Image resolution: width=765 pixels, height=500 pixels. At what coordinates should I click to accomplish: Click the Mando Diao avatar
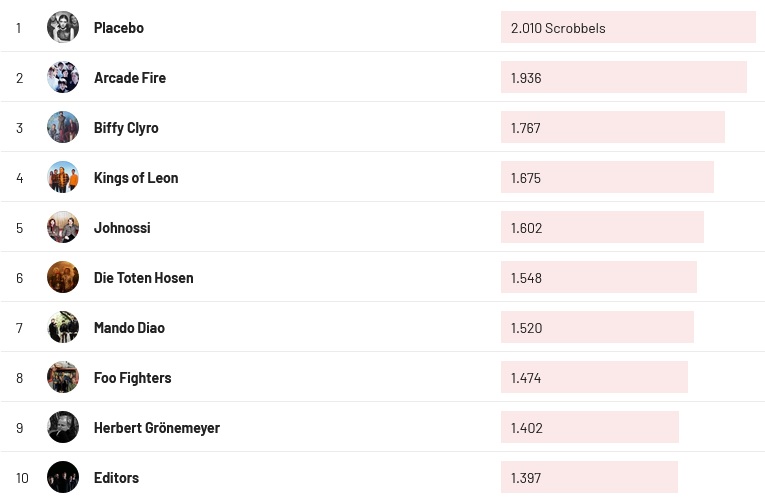(x=63, y=327)
